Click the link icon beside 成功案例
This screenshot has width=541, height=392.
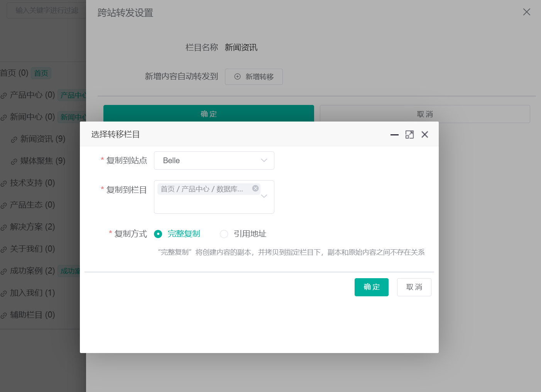coord(4,271)
